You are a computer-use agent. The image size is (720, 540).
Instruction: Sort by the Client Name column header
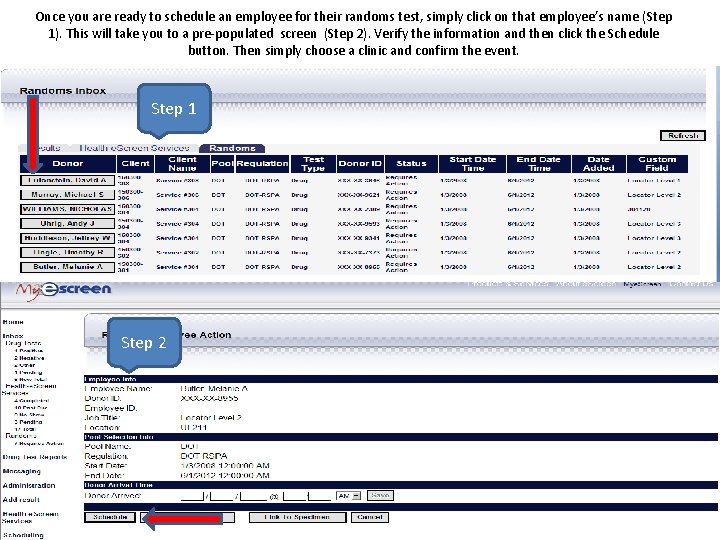click(182, 163)
